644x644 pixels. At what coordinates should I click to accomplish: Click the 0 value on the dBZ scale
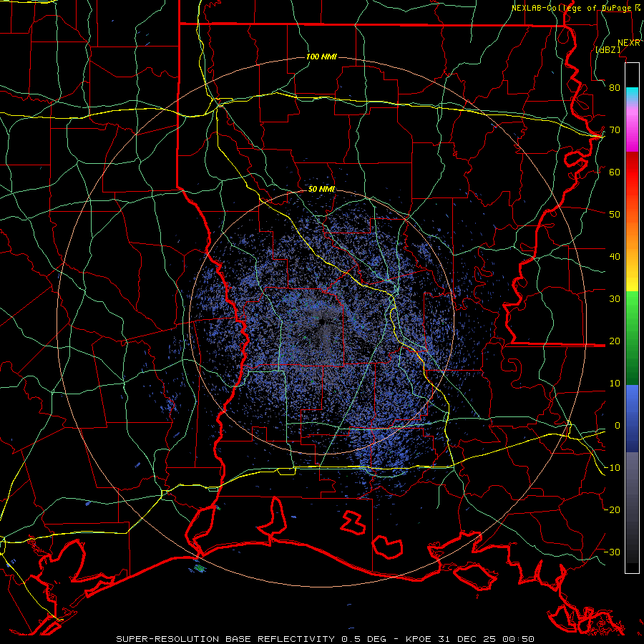click(618, 426)
